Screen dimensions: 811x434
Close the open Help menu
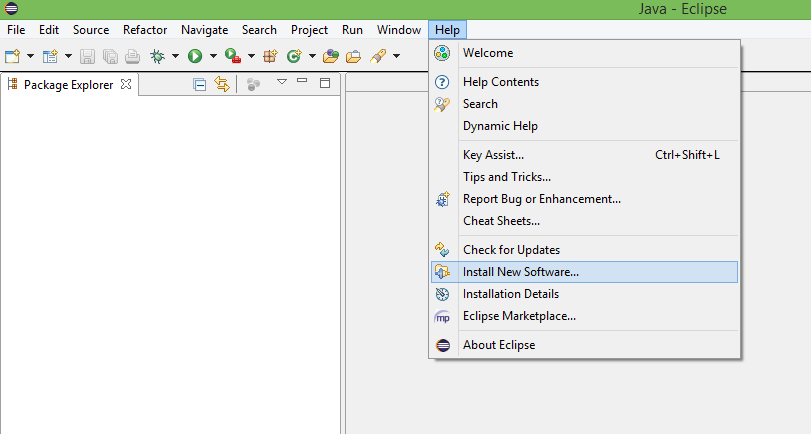click(x=447, y=30)
